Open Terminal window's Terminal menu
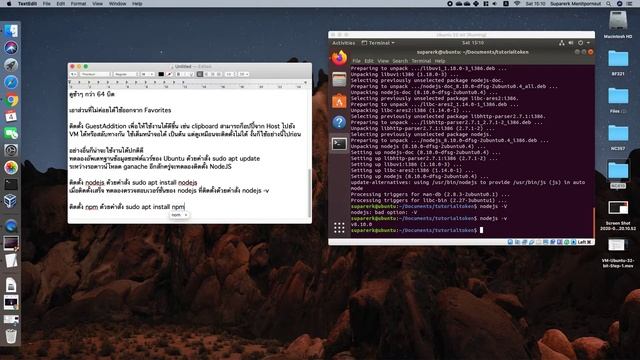Image resolution: width=640 pixels, height=360 pixels. pos(421,61)
